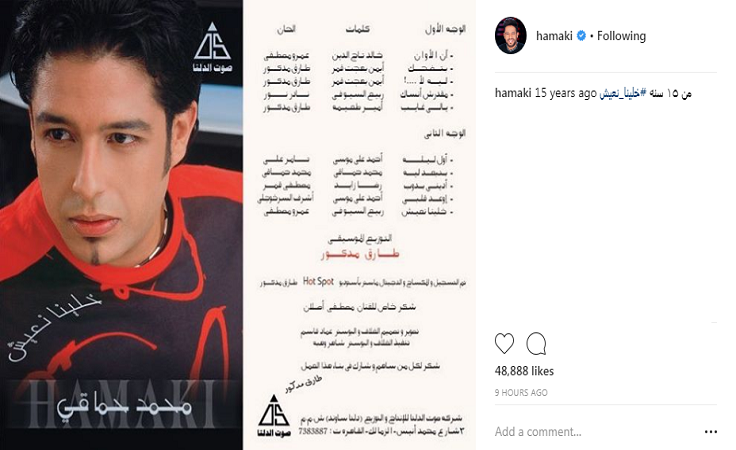Click the logo at bottom of tracklist
The width and height of the screenshot is (736, 450).
click(274, 416)
